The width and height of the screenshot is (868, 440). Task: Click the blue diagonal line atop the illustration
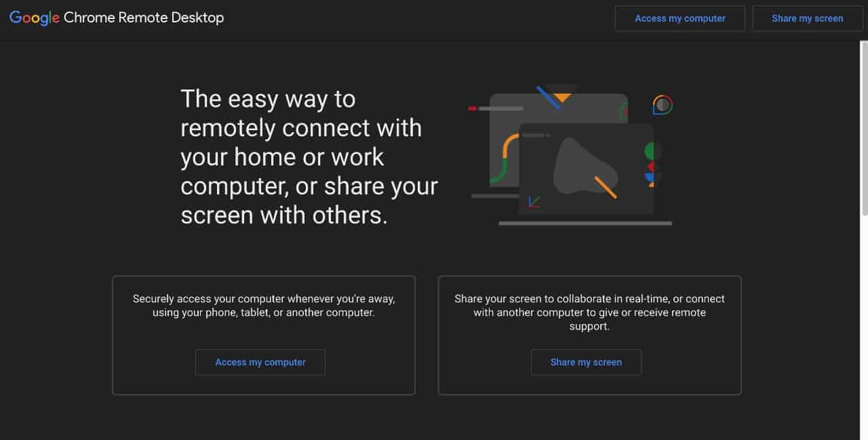coord(548,97)
